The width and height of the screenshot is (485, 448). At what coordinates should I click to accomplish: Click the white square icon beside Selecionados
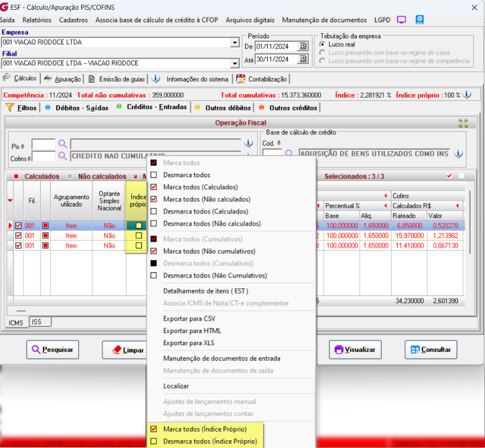(461, 176)
